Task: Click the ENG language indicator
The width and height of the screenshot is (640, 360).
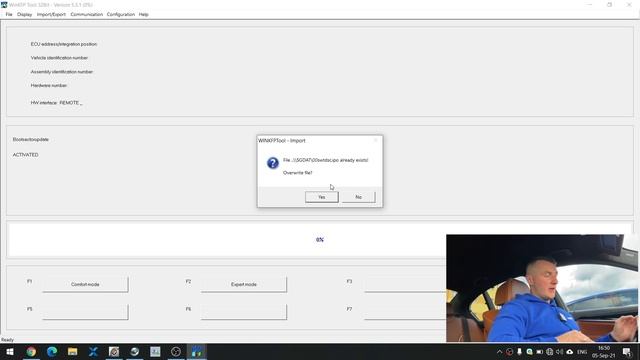Action: click(x=582, y=351)
